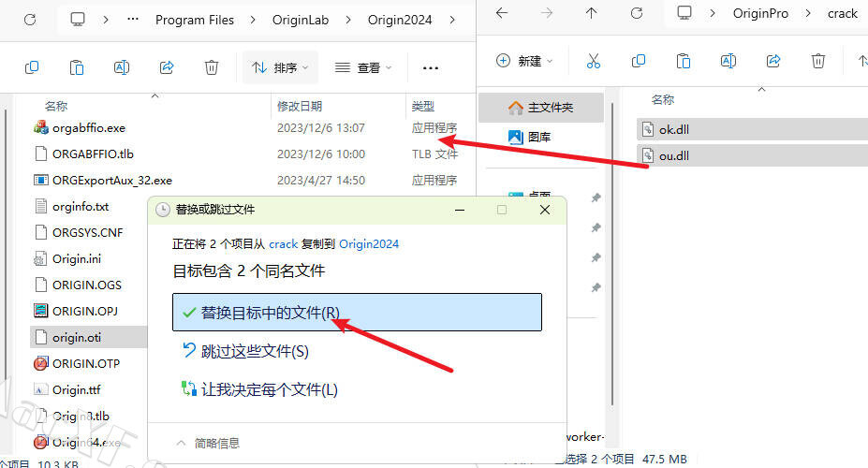The width and height of the screenshot is (868, 468).
Task: Go forward in crack Explorer window
Action: (x=547, y=13)
